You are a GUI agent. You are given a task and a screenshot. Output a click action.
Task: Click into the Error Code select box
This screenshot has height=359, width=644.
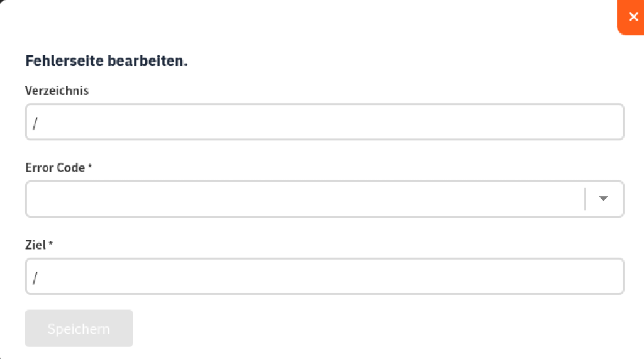[x=325, y=199]
